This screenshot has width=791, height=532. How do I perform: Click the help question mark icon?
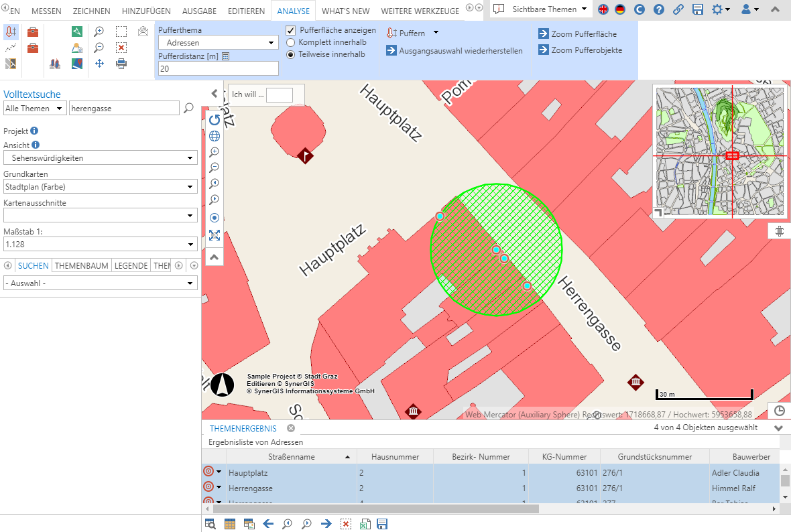[x=659, y=9]
